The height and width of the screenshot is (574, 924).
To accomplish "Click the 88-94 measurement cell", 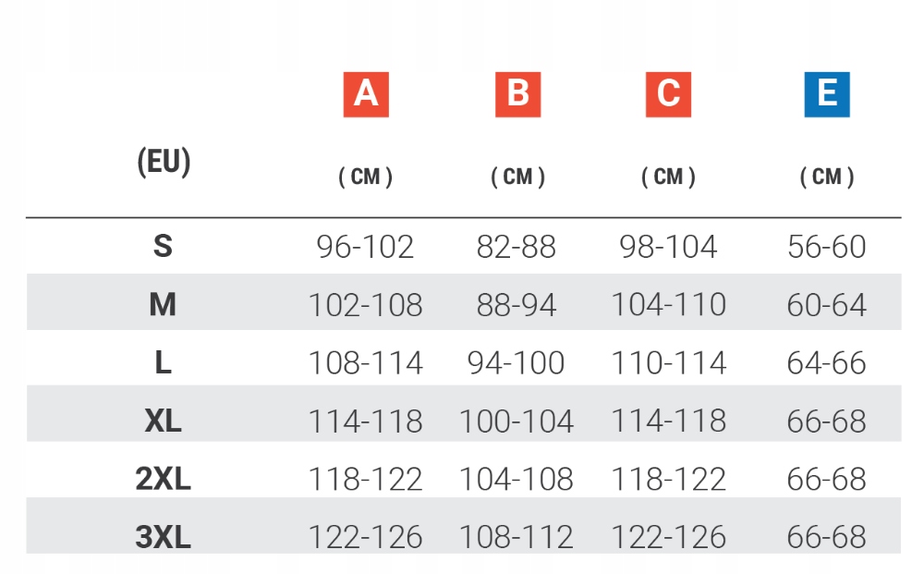I will [x=517, y=305].
